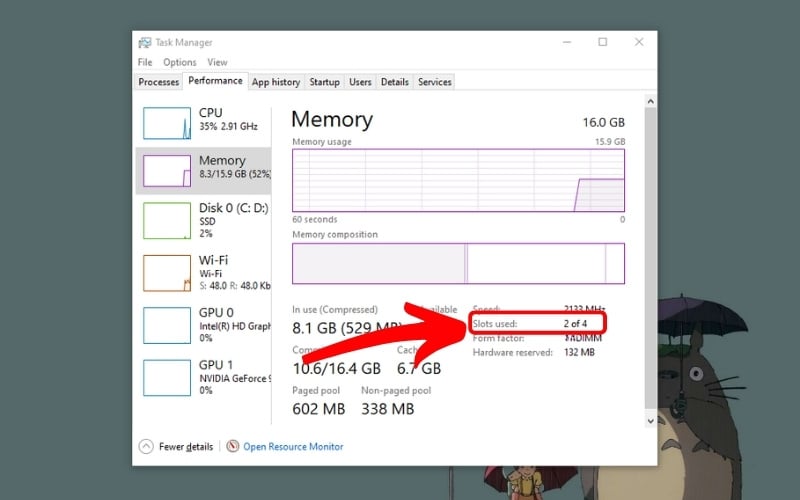Click the vertical scrollbar thumb
Viewport: 800px width, 500px height.
click(651, 258)
